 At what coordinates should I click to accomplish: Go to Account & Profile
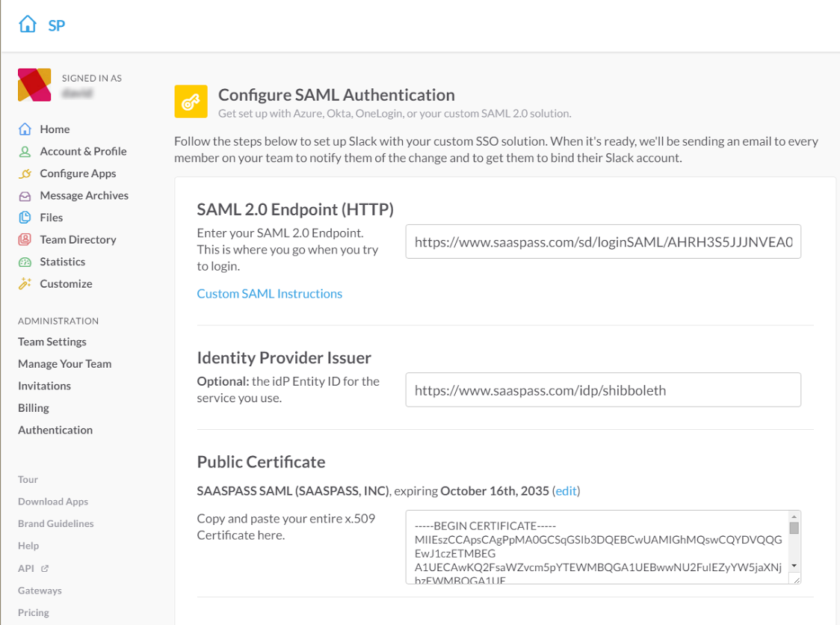tap(83, 151)
